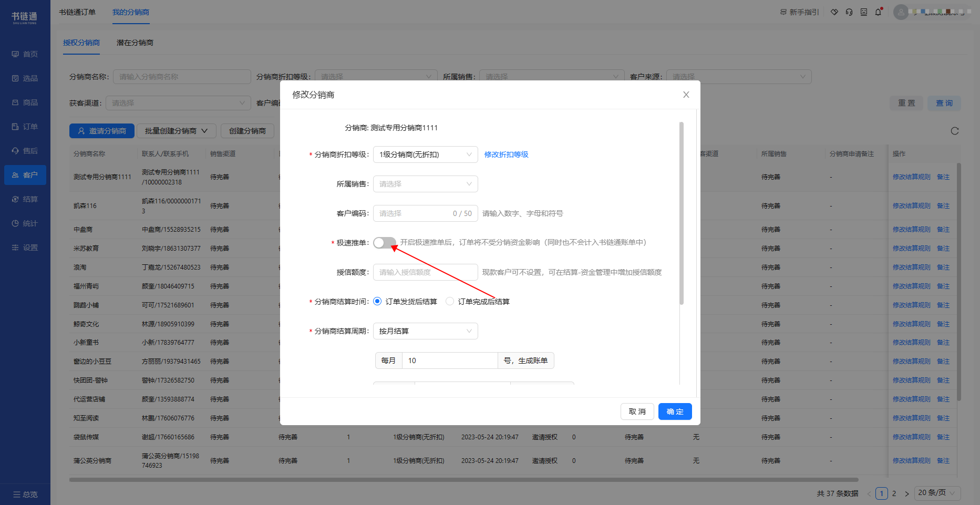The width and height of the screenshot is (980, 505).
Task: Edit the 每月 day number field
Action: (x=450, y=360)
